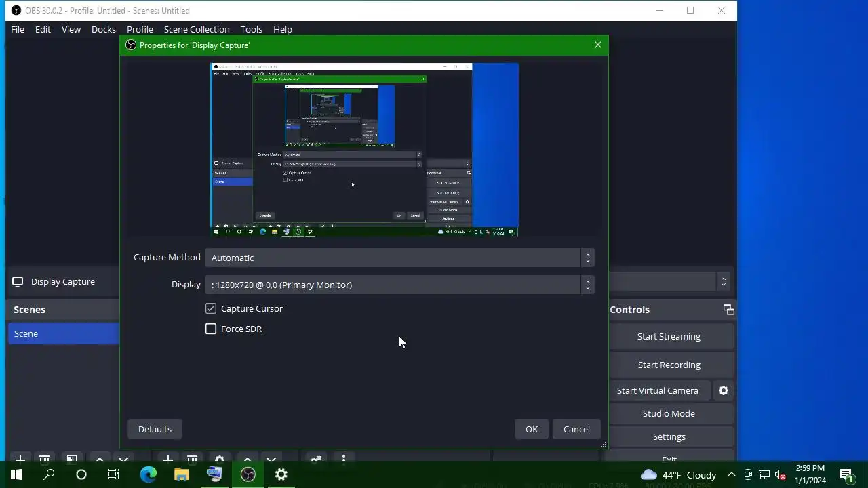
Task: Uncheck the Capture Cursor checkbox
Action: pyautogui.click(x=211, y=308)
